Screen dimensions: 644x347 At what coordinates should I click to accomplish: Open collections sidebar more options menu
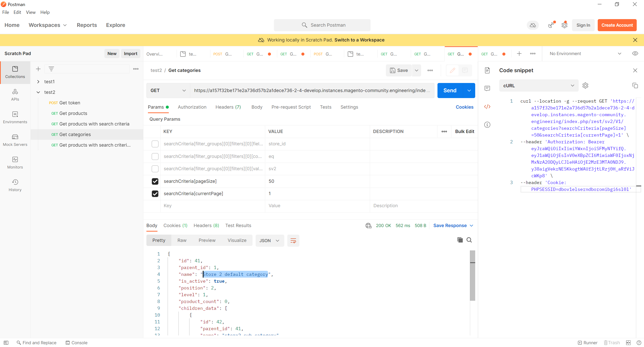pyautogui.click(x=136, y=69)
